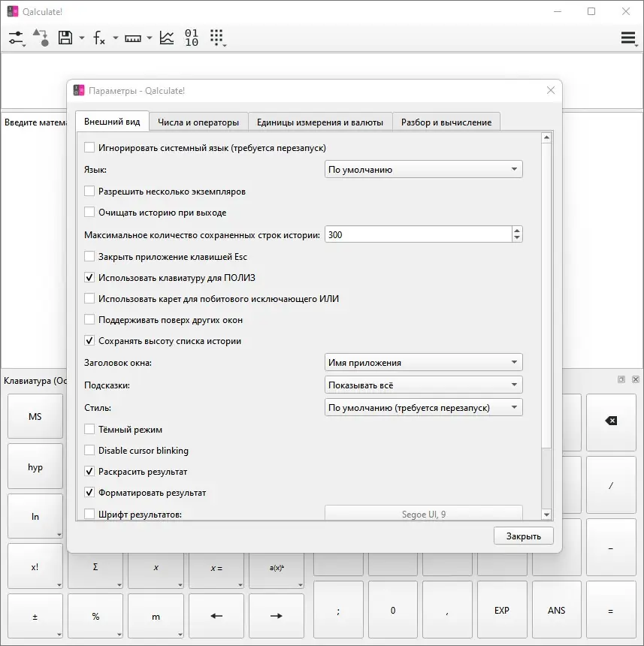Image resolution: width=644 pixels, height=646 pixels.
Task: Check Закрыть приложение клавишей Esc
Action: (89, 257)
